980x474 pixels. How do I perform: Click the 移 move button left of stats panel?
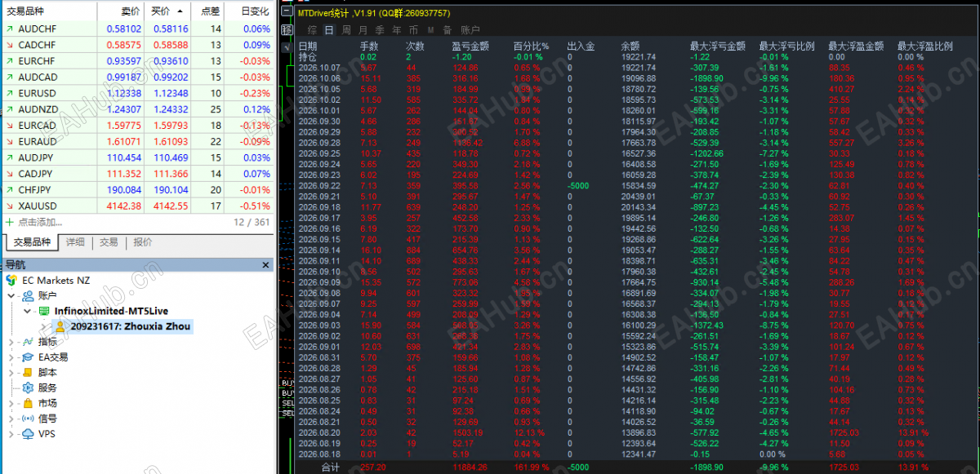pos(286,30)
